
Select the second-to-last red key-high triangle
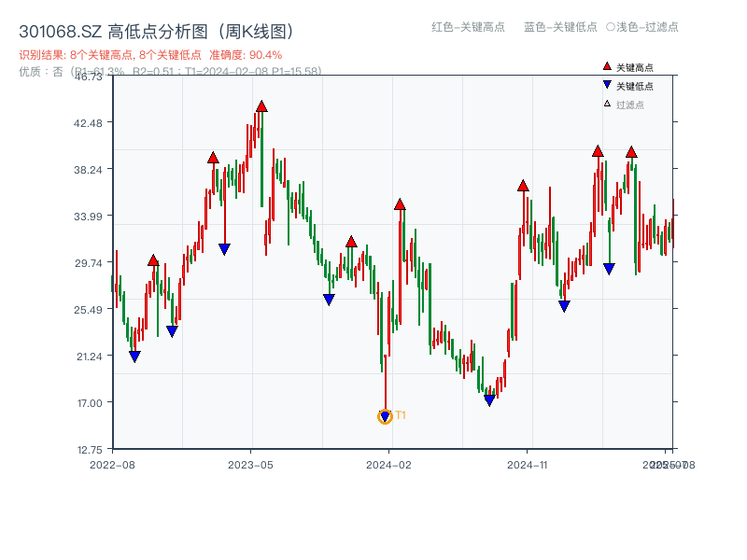(x=598, y=151)
